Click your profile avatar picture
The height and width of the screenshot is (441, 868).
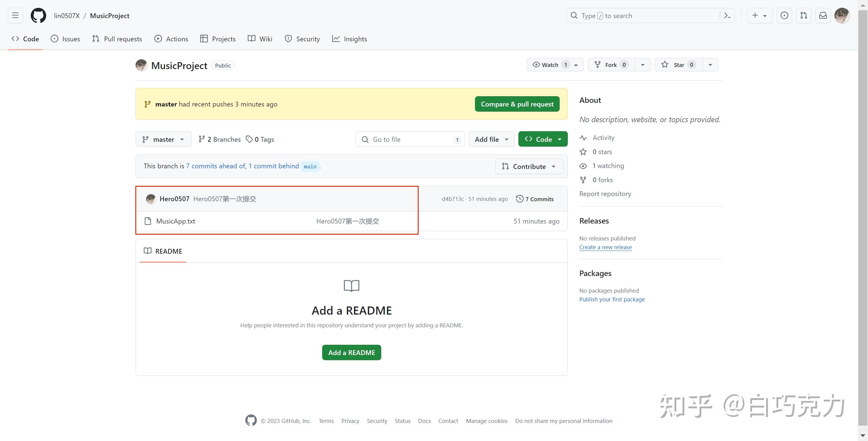[x=842, y=15]
